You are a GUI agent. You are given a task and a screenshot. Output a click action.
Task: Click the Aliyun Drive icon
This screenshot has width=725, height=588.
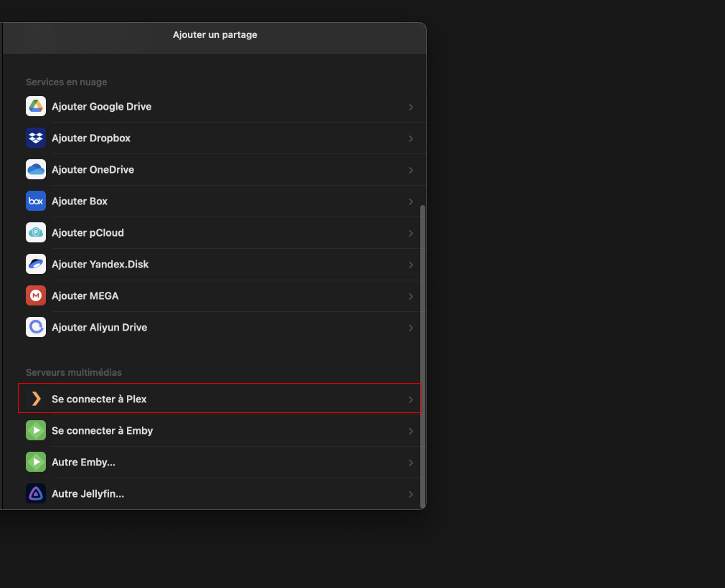[36, 327]
